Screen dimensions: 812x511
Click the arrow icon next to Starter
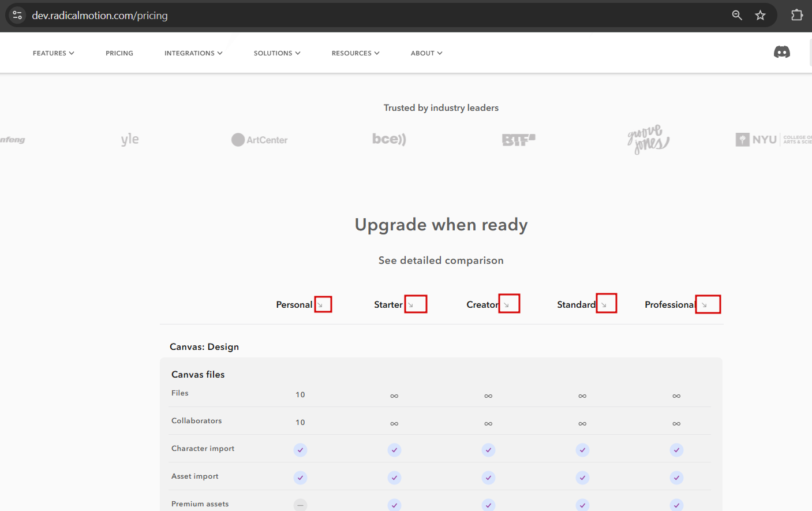click(411, 305)
